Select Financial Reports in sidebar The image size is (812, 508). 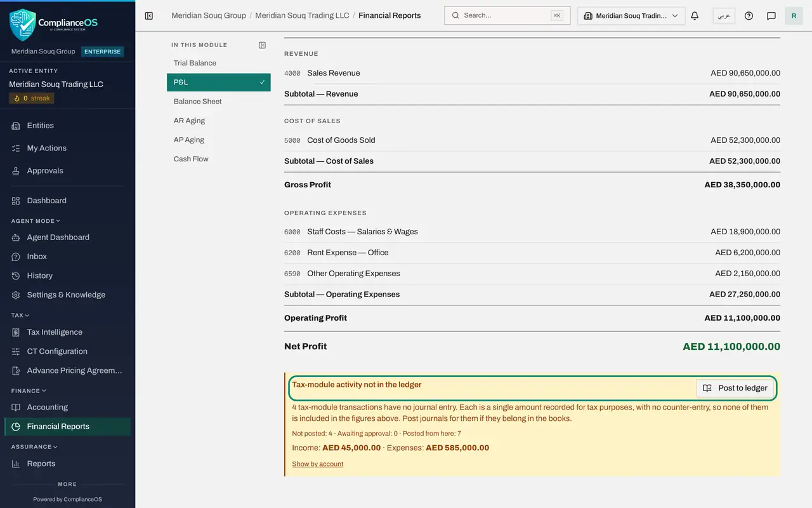pyautogui.click(x=67, y=426)
